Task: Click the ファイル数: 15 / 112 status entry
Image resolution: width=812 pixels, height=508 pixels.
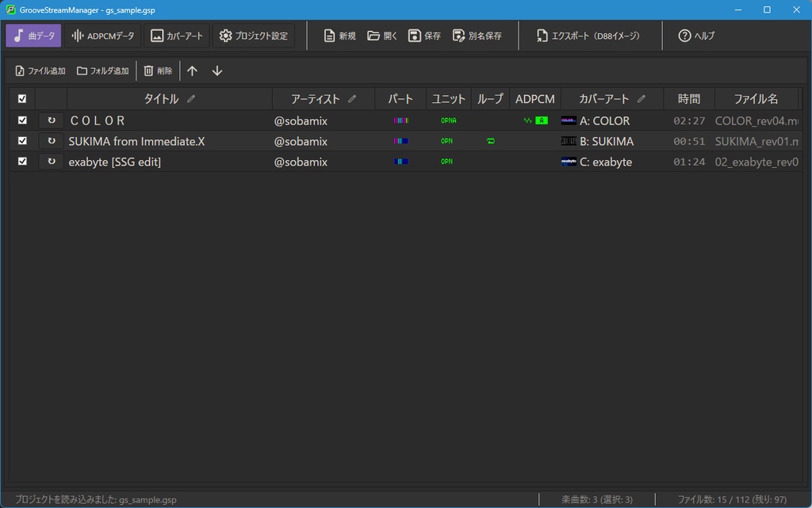Action: (x=732, y=500)
